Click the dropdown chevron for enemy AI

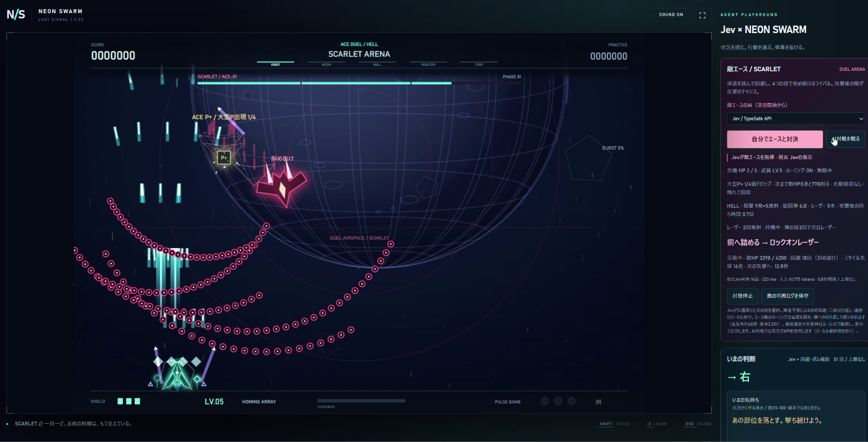861,119
